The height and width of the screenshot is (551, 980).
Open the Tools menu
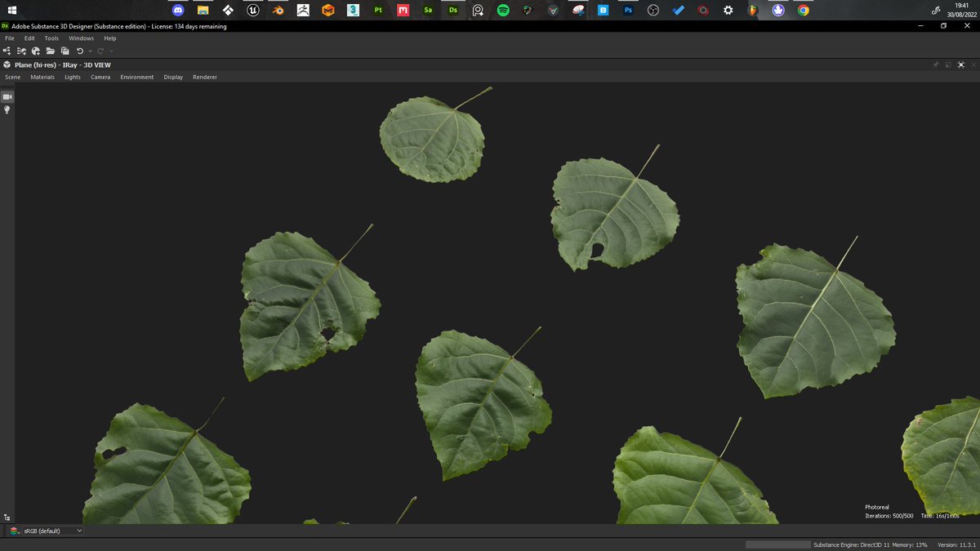tap(51, 38)
